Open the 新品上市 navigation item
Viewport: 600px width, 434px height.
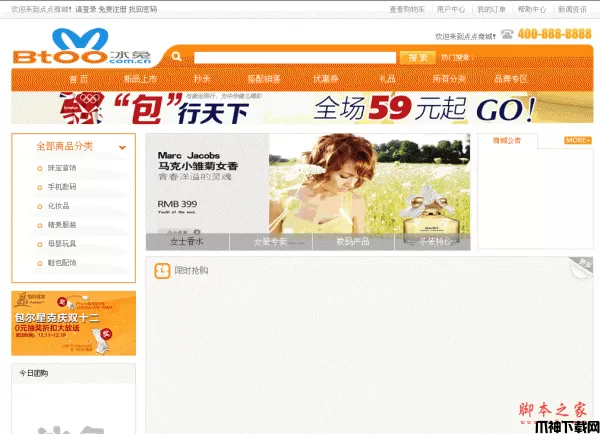(140, 79)
